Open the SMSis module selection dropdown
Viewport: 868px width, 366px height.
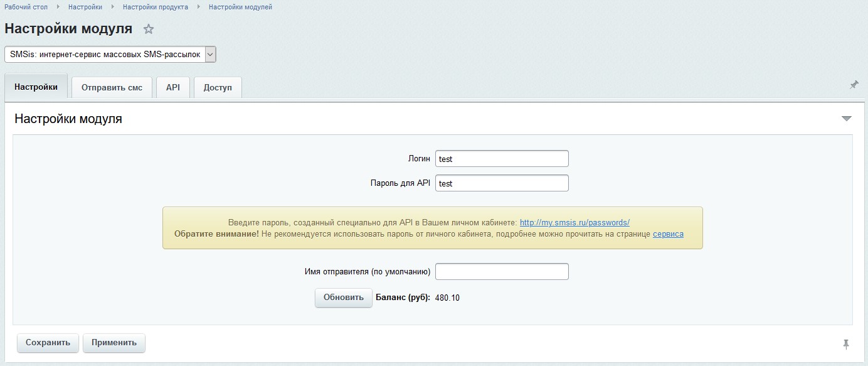click(x=110, y=55)
